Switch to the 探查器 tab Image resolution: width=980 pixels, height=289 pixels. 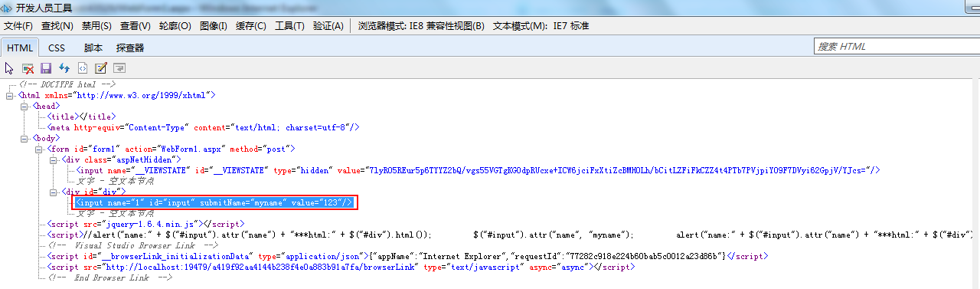click(130, 48)
